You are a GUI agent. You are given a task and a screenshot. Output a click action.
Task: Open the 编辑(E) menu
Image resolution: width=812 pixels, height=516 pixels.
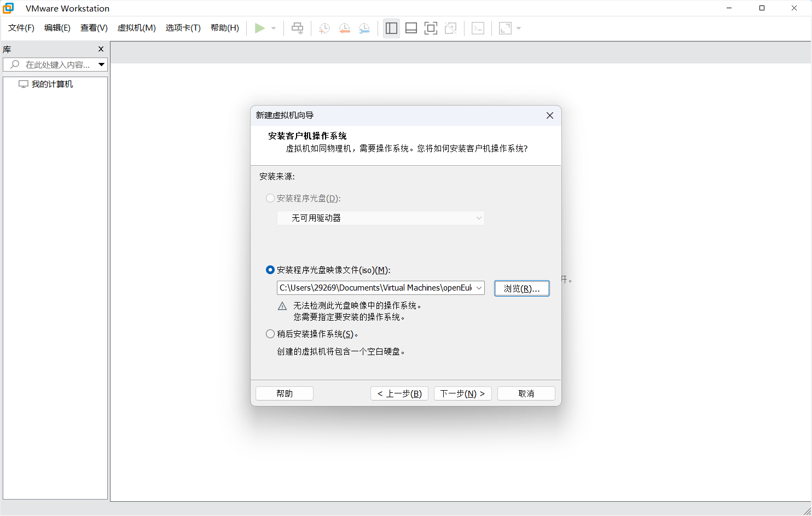tap(57, 28)
